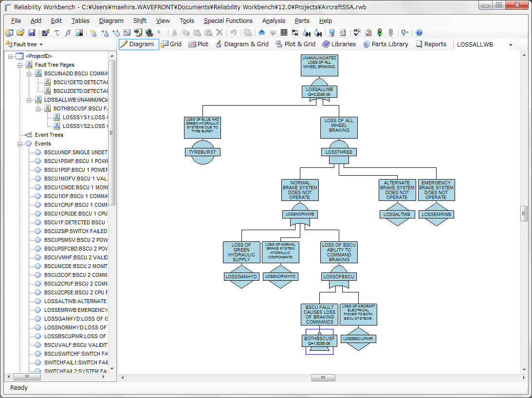Click the Q= results toolbar icon

[405, 33]
